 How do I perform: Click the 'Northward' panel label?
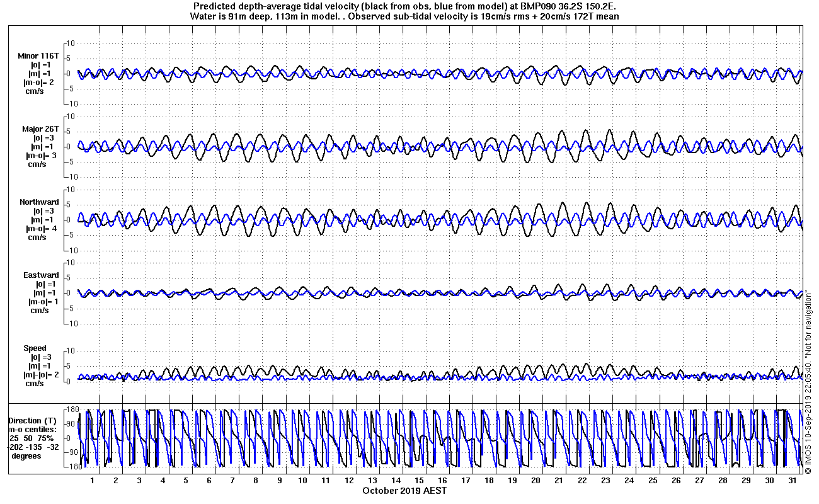coord(39,202)
